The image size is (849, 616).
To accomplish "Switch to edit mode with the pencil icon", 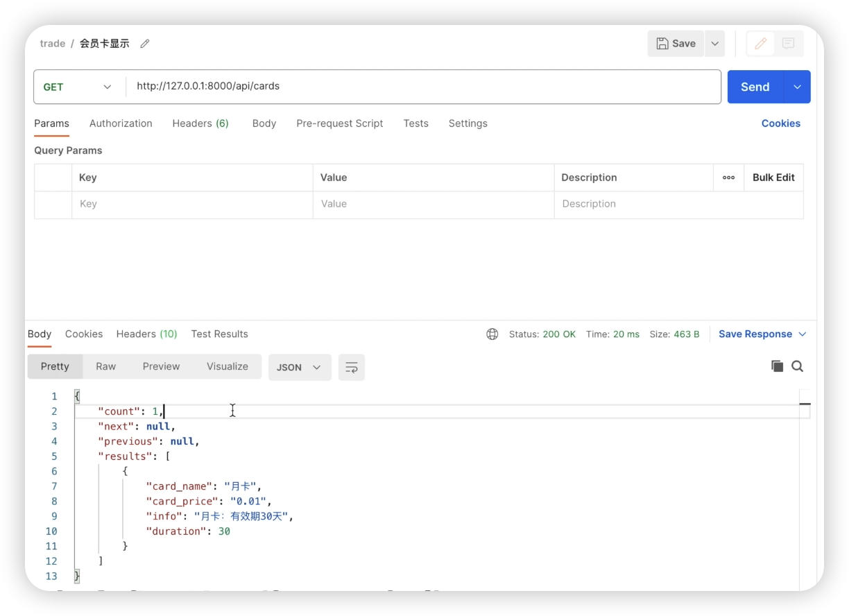I will [x=760, y=44].
